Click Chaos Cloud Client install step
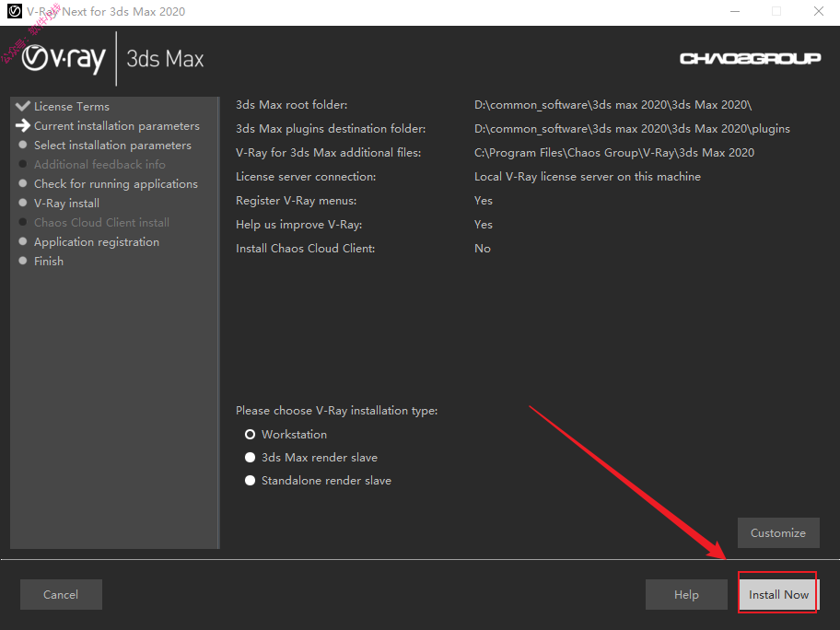Image resolution: width=840 pixels, height=630 pixels. [x=102, y=222]
